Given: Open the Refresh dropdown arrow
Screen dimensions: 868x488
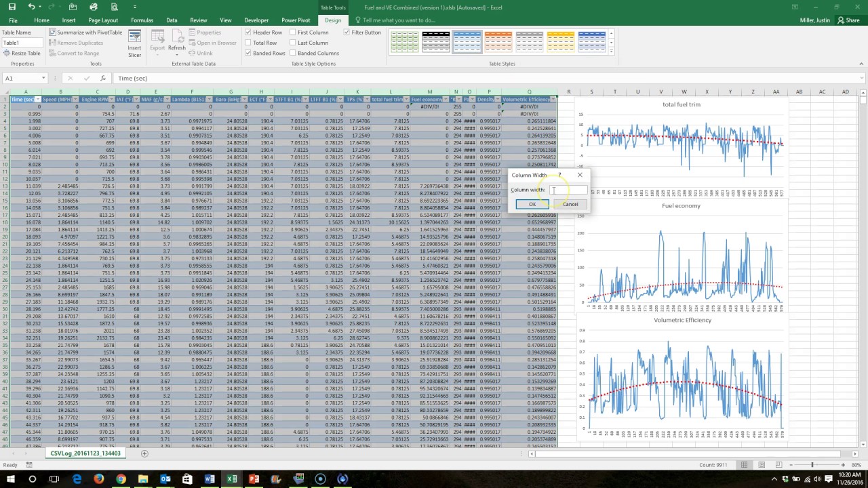Looking at the screenshot, I should click(x=176, y=54).
